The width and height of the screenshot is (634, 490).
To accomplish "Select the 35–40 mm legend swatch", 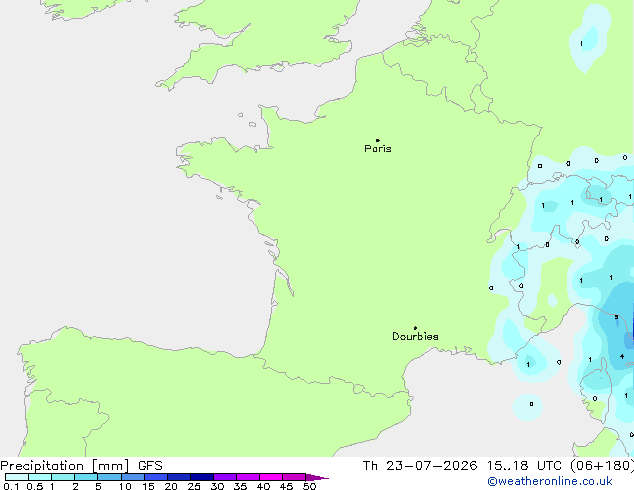I will click(x=248, y=477).
